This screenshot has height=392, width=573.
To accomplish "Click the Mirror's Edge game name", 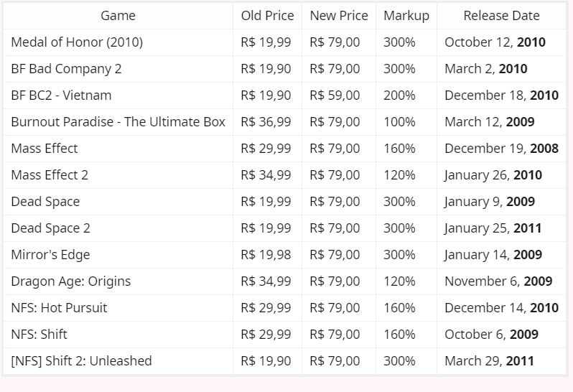I will pyautogui.click(x=50, y=255).
